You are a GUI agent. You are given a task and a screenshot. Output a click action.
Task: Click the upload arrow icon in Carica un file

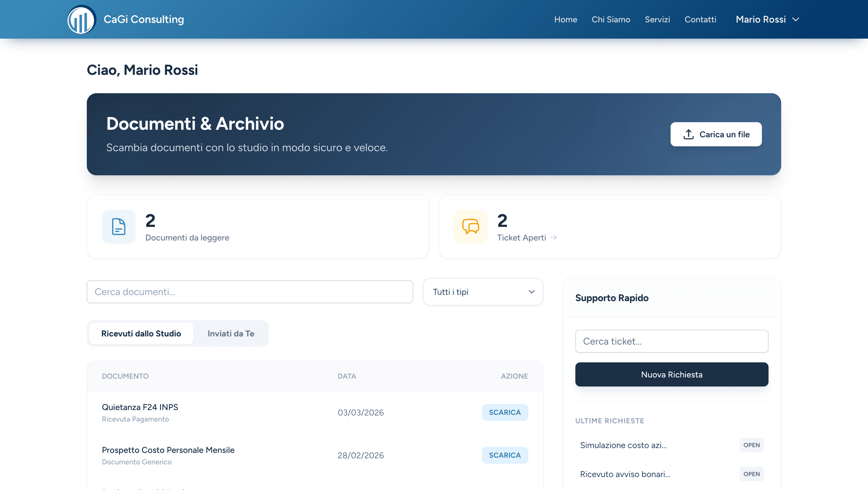(688, 134)
